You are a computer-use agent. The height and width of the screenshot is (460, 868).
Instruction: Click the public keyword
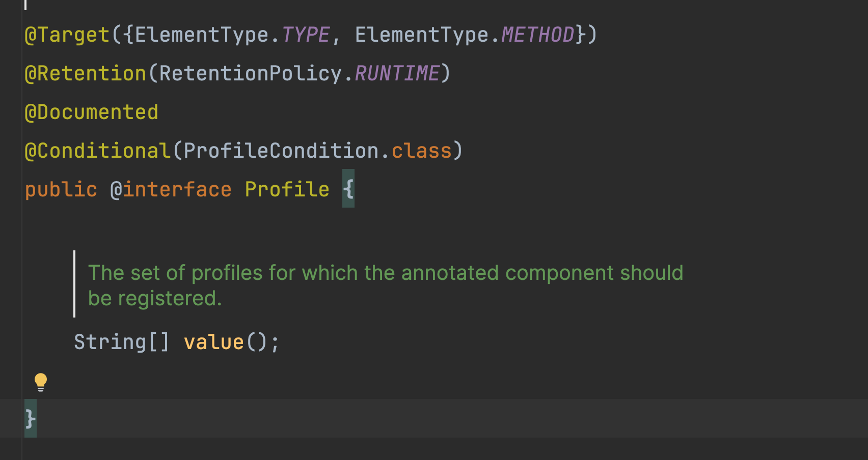(x=61, y=190)
